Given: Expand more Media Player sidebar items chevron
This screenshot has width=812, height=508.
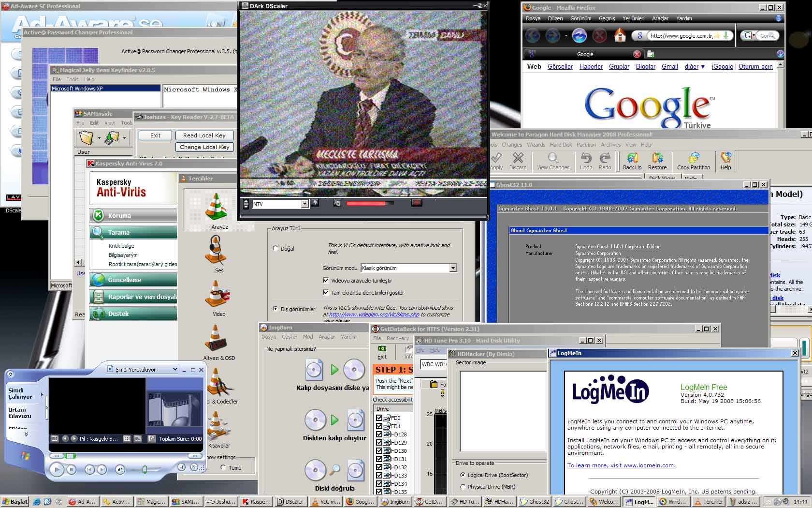Looking at the screenshot, I should pyautogui.click(x=26, y=434).
